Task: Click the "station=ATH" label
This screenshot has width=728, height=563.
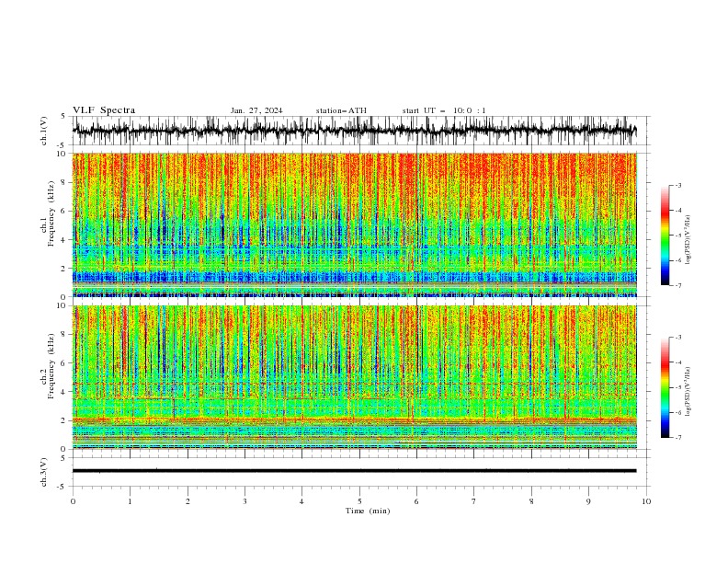Action: 341,110
